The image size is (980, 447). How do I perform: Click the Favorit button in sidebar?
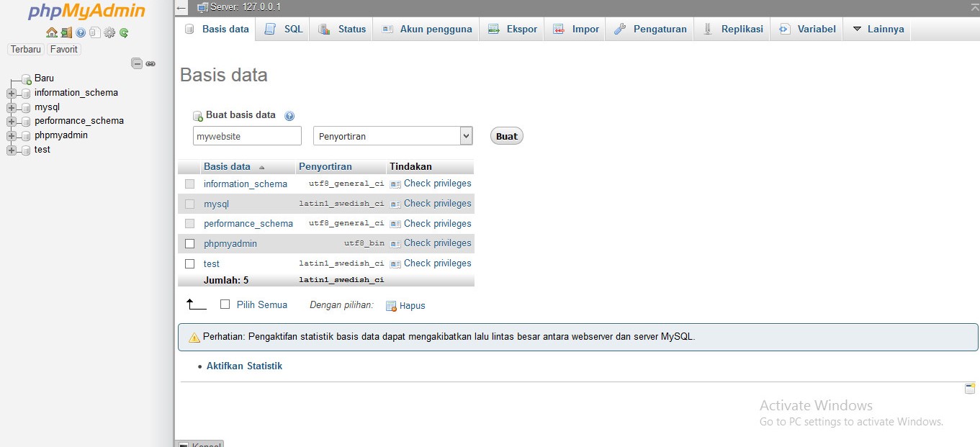tap(64, 50)
